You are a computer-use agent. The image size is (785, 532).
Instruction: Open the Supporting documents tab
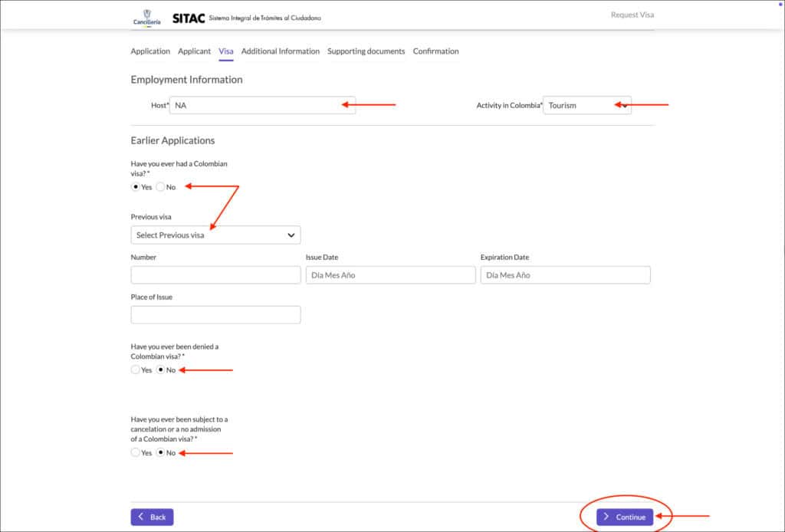(366, 51)
